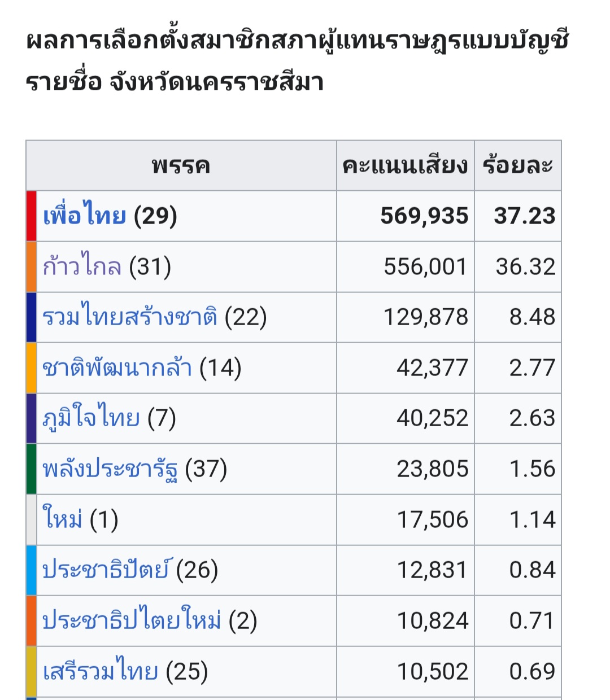Click the orange swatch beside ก้าวไกล

coord(32,266)
